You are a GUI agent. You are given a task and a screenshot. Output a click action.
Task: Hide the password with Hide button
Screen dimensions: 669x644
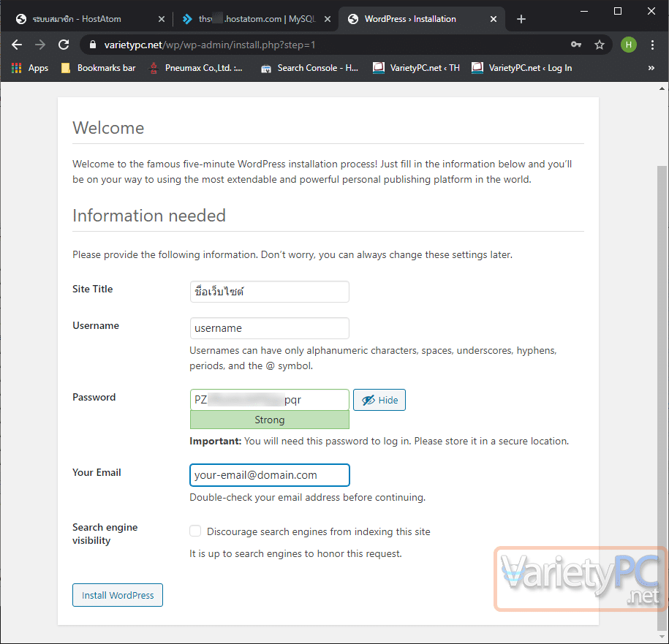pos(379,400)
